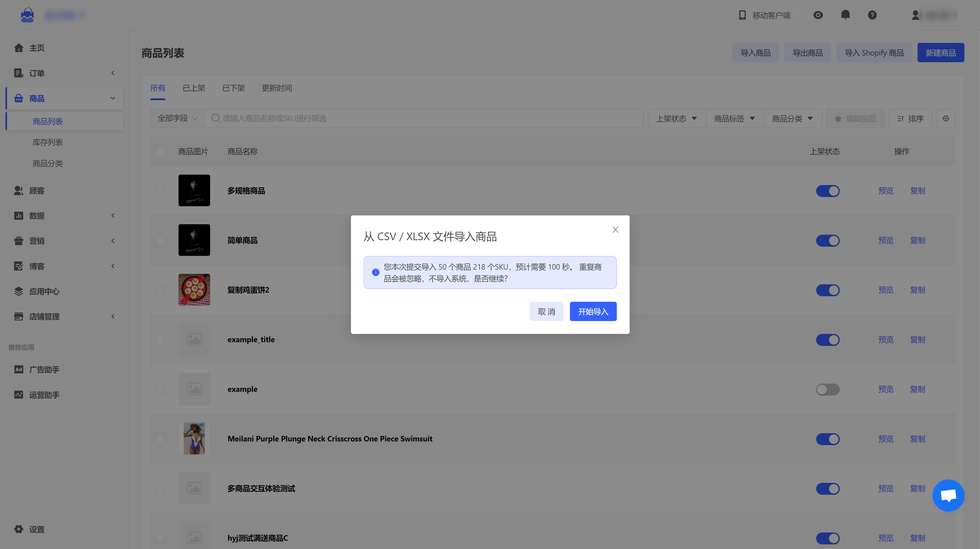Open the mobile client phone icon
Image resolution: width=980 pixels, height=549 pixels.
click(742, 15)
